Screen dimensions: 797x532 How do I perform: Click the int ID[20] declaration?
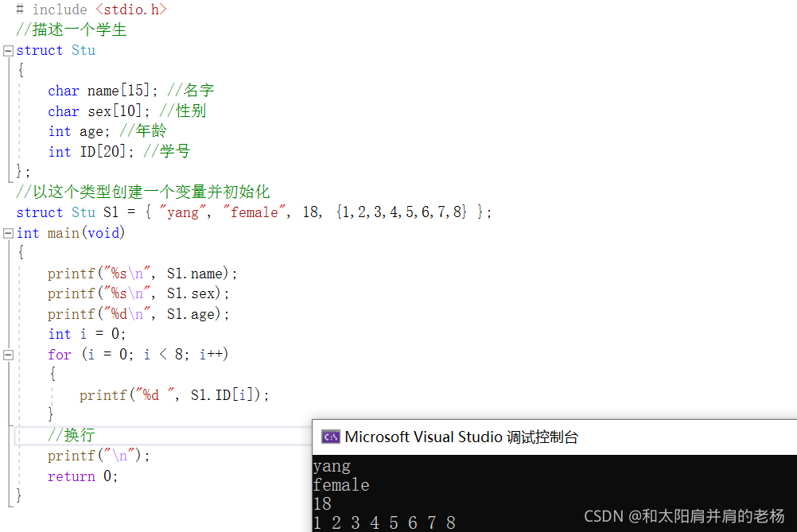(91, 151)
